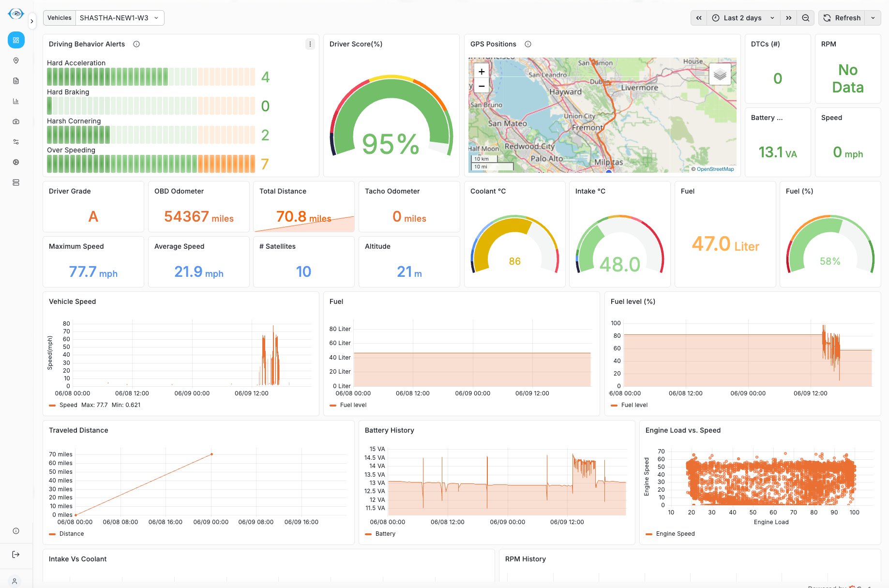This screenshot has width=889, height=588.
Task: Open the sliders controls icon in sidebar
Action: pyautogui.click(x=16, y=142)
